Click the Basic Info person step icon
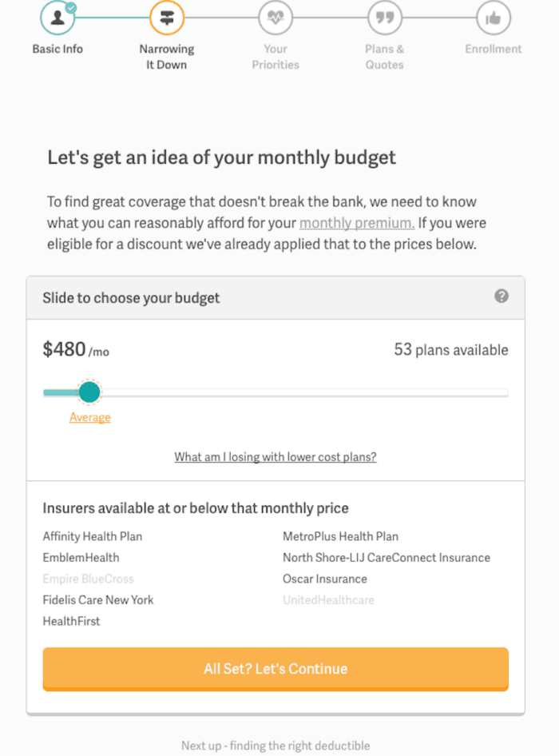Image resolution: width=559 pixels, height=756 pixels. tap(57, 18)
